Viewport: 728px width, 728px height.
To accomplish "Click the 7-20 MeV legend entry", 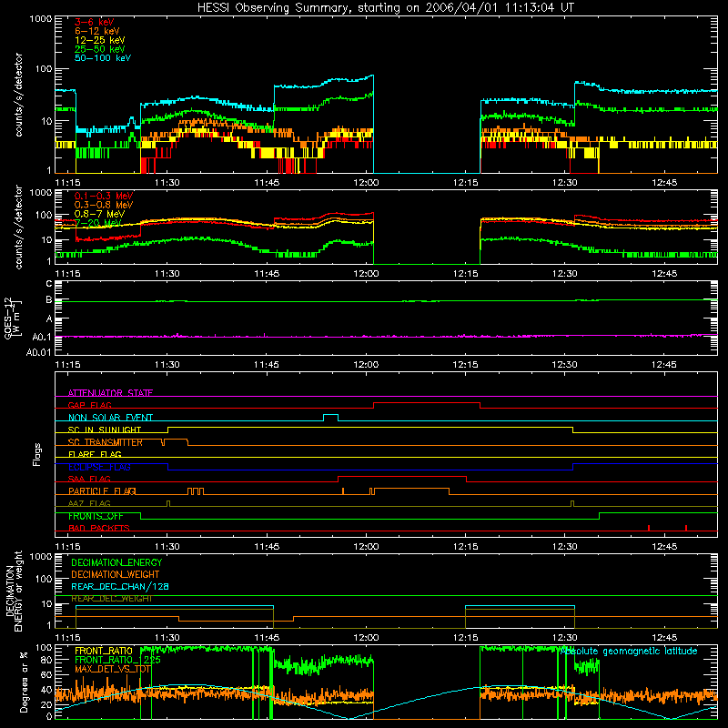I will pyautogui.click(x=97, y=223).
